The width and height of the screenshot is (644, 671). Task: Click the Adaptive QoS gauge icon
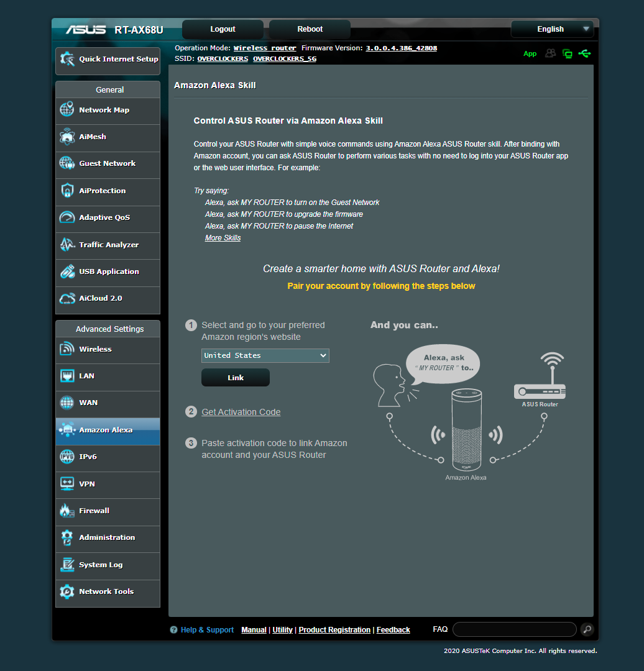[67, 217]
